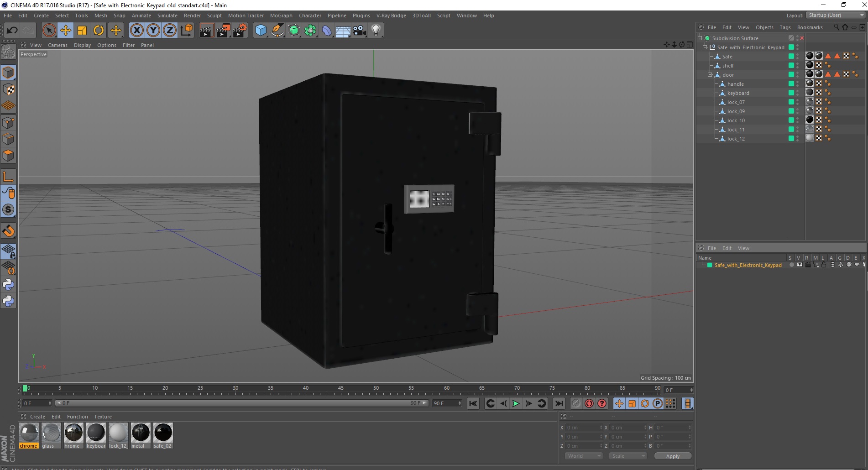Open the Simulate menu

[x=167, y=16]
